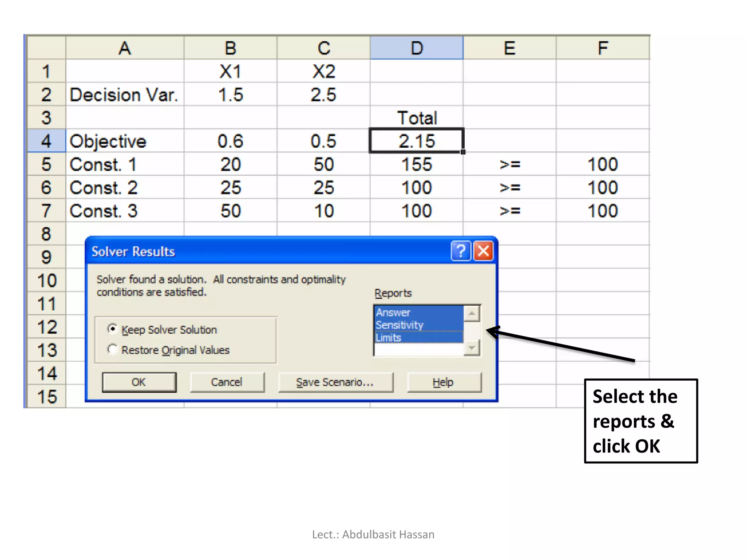Screen dimensions: 747x560
Task: Select column B header
Action: [231, 48]
